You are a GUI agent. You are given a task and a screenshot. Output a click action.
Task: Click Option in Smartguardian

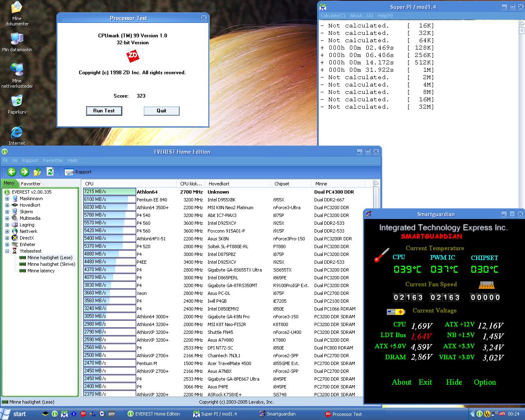click(x=485, y=382)
